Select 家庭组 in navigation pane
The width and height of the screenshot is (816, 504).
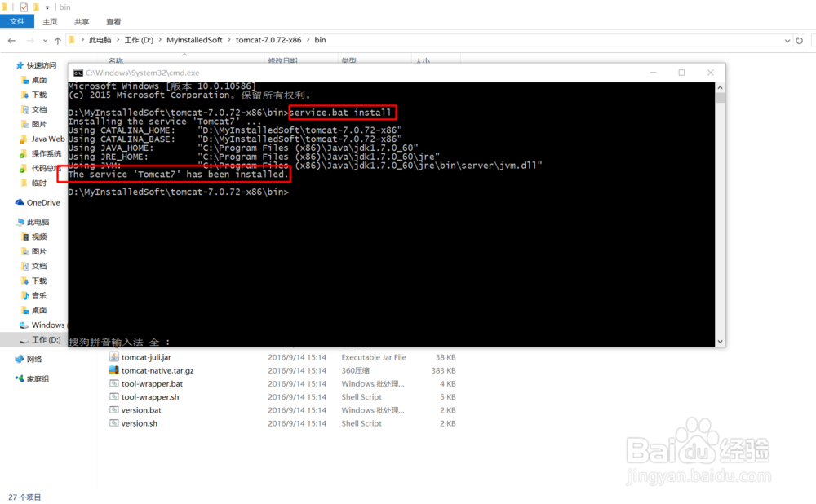click(x=38, y=379)
